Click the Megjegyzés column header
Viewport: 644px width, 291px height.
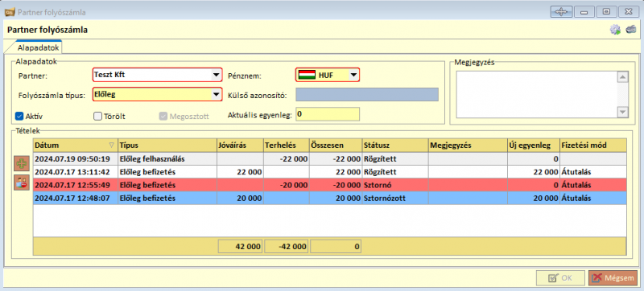468,145
